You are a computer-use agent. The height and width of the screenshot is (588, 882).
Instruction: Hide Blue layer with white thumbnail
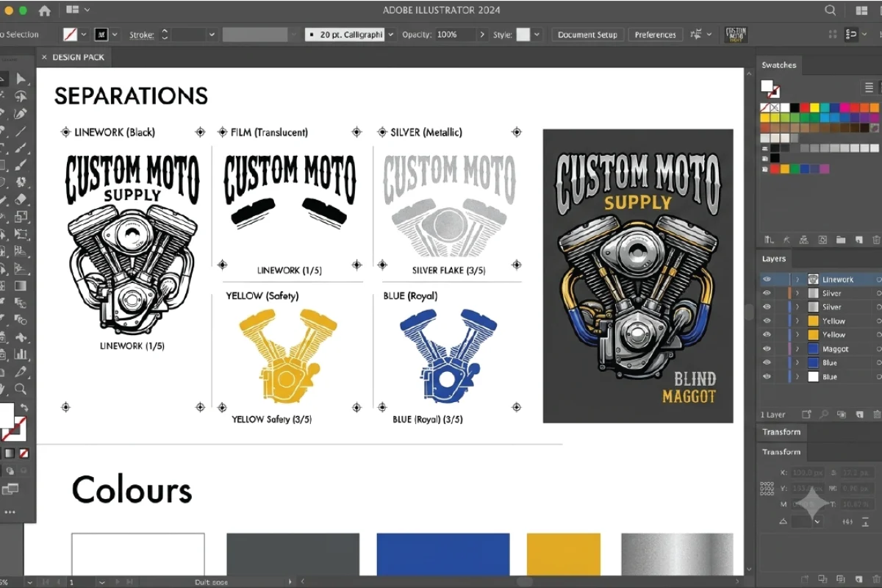[767, 376]
